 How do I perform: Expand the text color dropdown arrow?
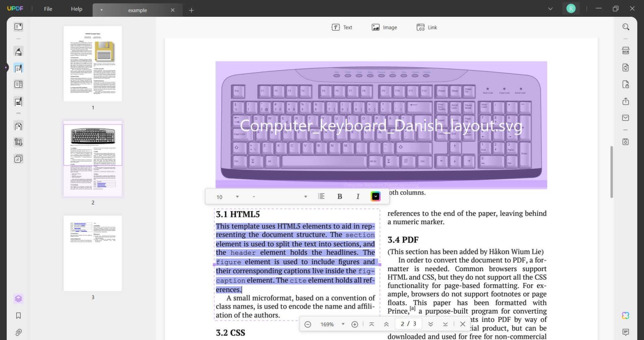pyautogui.click(x=375, y=196)
